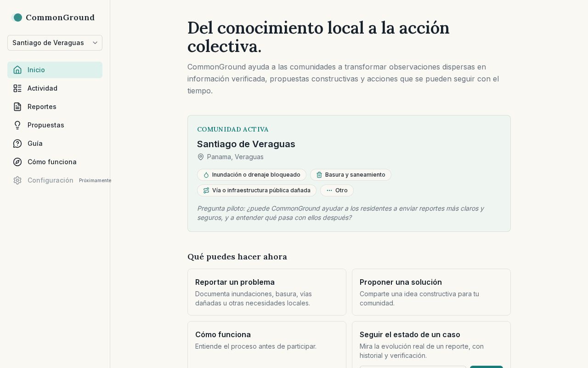
Task: Open Reportes in the sidebar
Action: [x=55, y=107]
